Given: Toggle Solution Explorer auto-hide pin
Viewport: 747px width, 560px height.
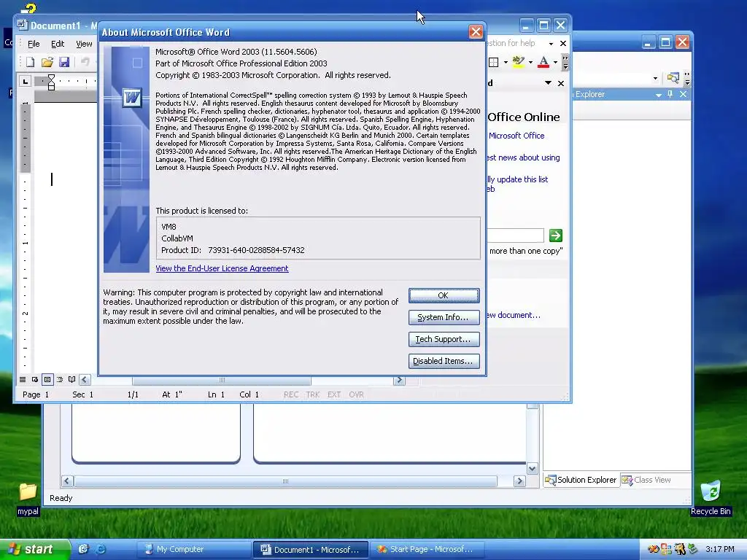Looking at the screenshot, I should coord(670,94).
